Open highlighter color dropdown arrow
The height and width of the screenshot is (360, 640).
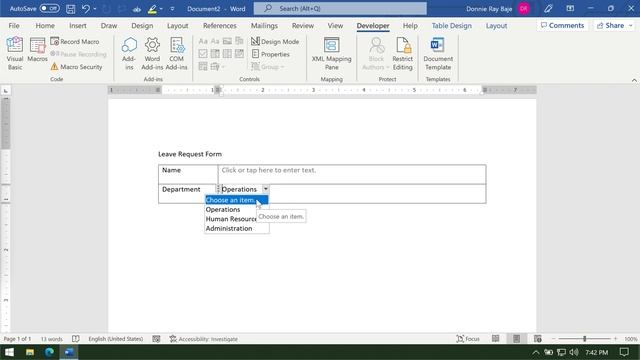point(161,9)
